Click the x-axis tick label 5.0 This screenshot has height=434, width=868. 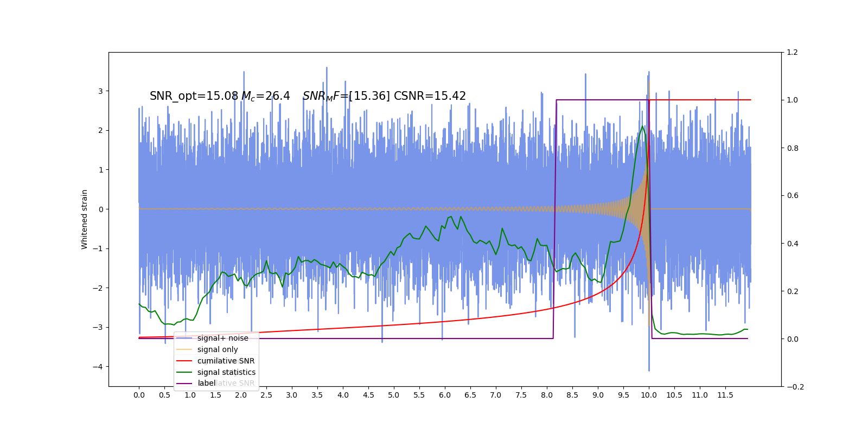coord(394,395)
